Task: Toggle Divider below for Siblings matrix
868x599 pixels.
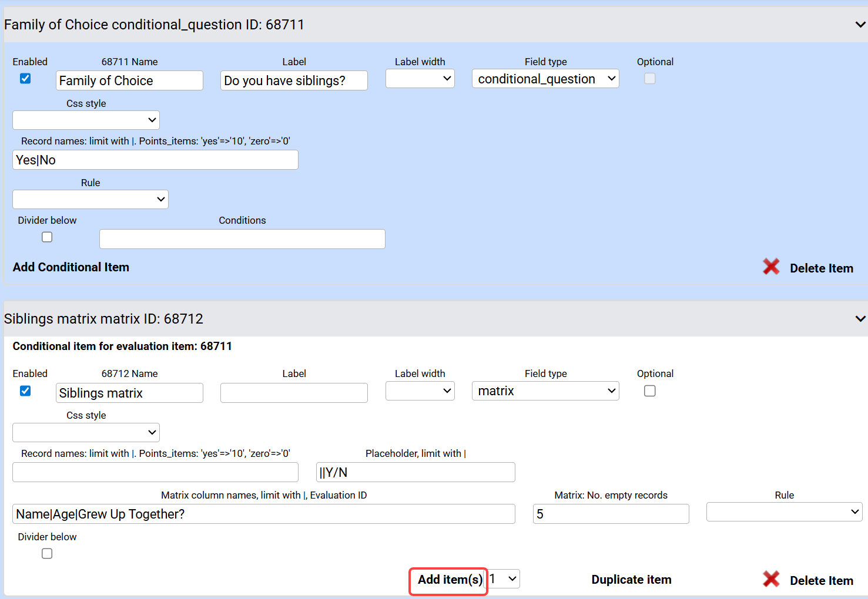Action: (x=47, y=554)
